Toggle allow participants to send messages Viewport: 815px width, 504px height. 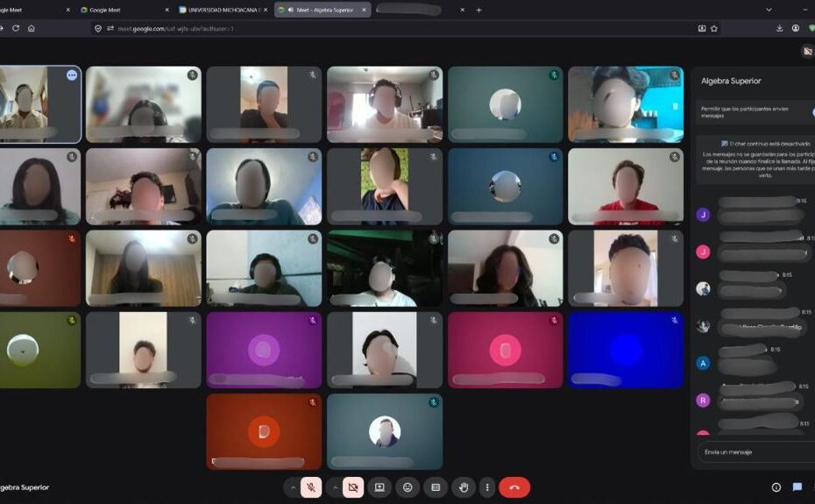[x=811, y=111]
